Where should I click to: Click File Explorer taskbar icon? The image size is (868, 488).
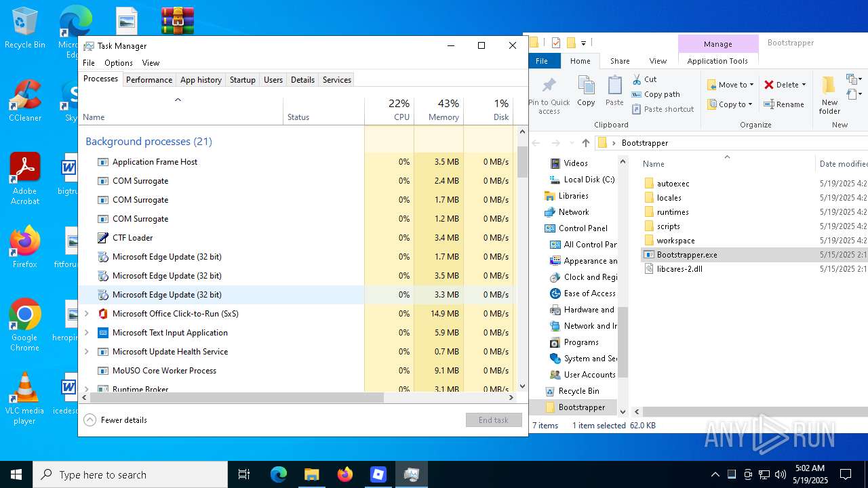pyautogui.click(x=312, y=474)
